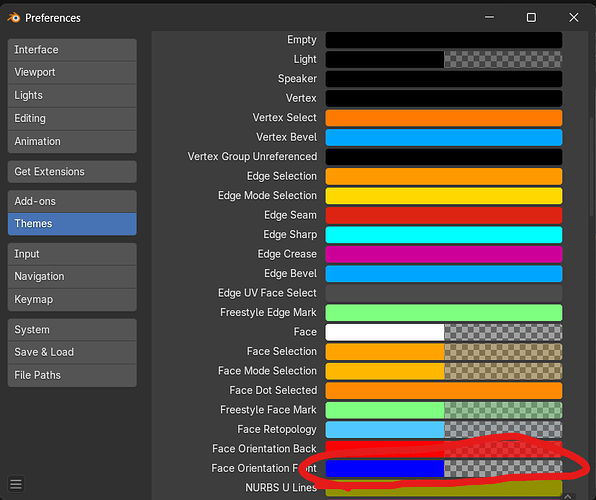Screen dimensions: 596x500
Task: Edit the Face Retopology light blue swatch
Action: 444,430
